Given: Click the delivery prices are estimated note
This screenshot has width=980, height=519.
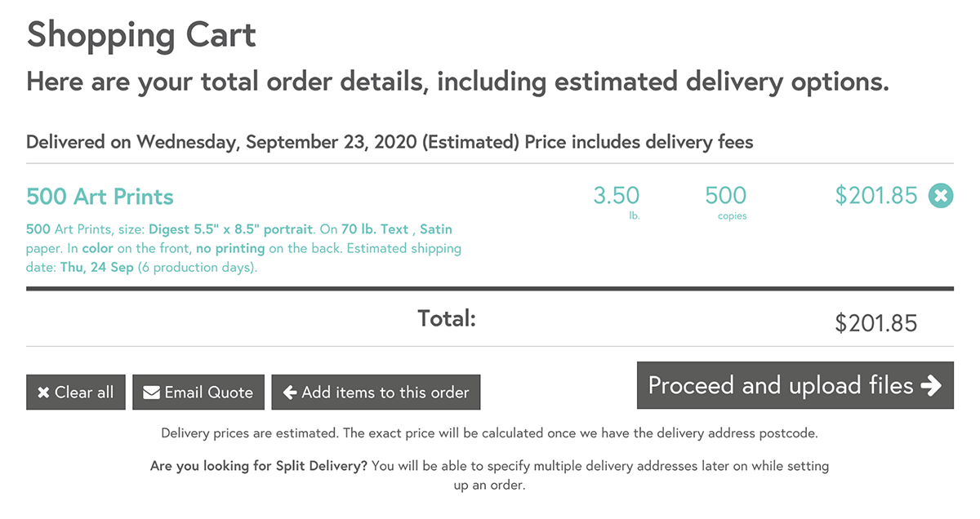Looking at the screenshot, I should [x=490, y=433].
